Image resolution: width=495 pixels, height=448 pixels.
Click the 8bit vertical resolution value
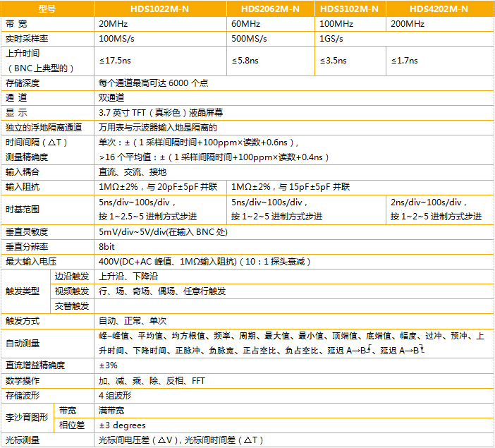[106, 246]
